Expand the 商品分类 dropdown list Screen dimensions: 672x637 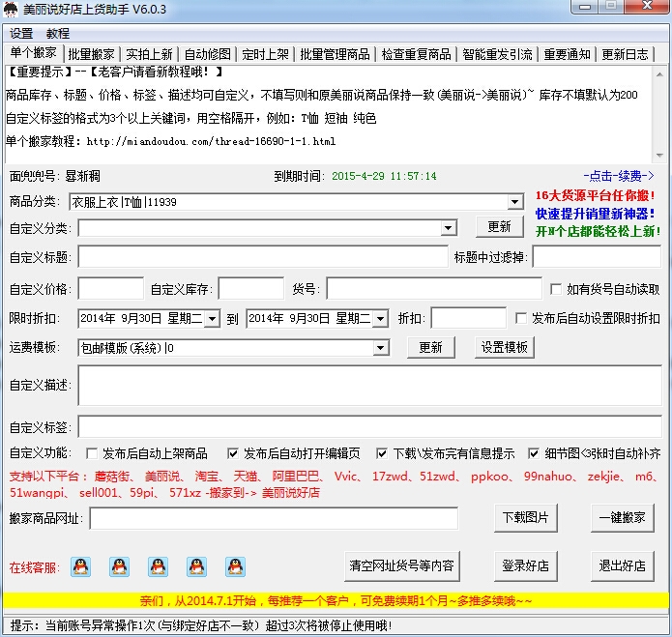coord(514,202)
